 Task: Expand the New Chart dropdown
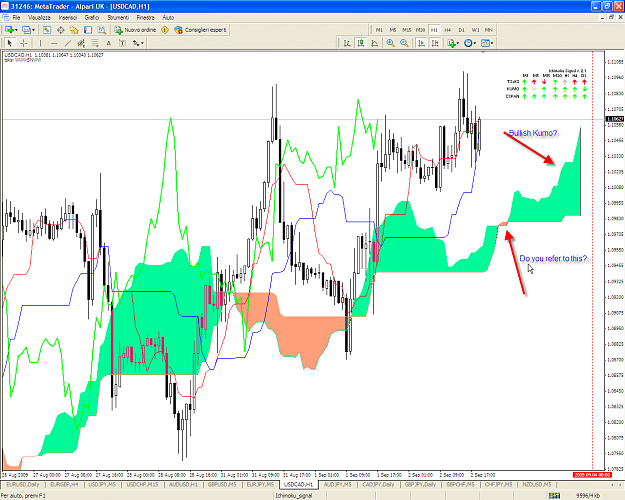pos(16,30)
